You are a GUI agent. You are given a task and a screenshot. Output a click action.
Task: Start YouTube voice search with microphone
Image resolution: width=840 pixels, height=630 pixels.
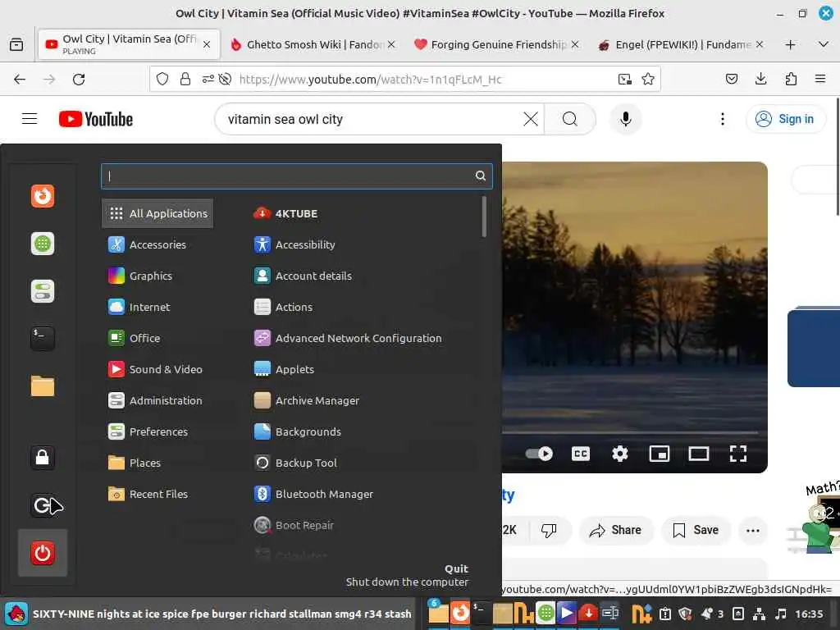click(x=625, y=119)
